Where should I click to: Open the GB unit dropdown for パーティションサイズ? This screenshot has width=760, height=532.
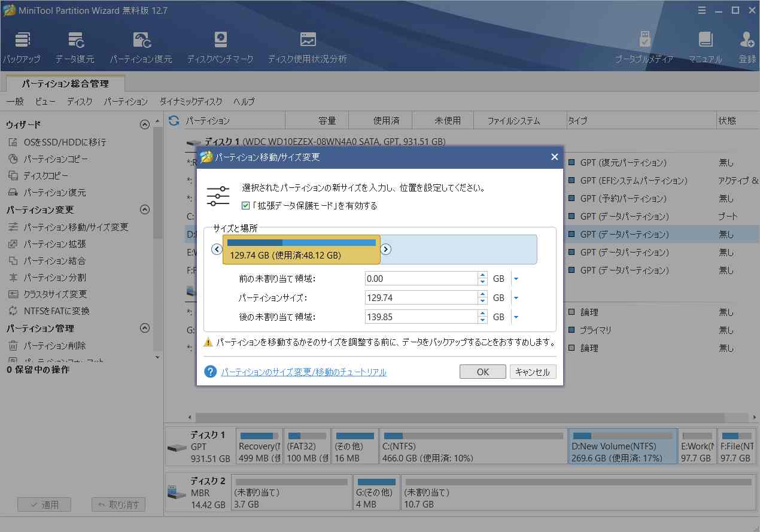[x=515, y=297]
